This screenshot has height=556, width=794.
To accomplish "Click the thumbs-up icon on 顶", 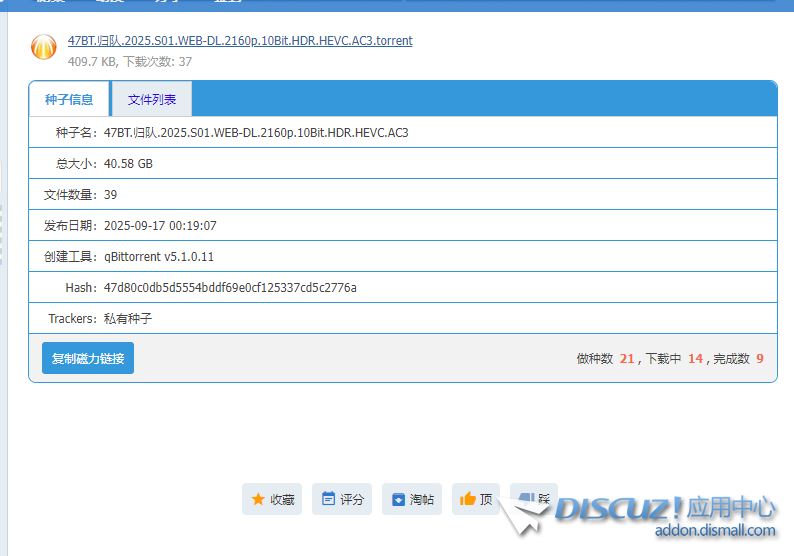I will tap(467, 499).
